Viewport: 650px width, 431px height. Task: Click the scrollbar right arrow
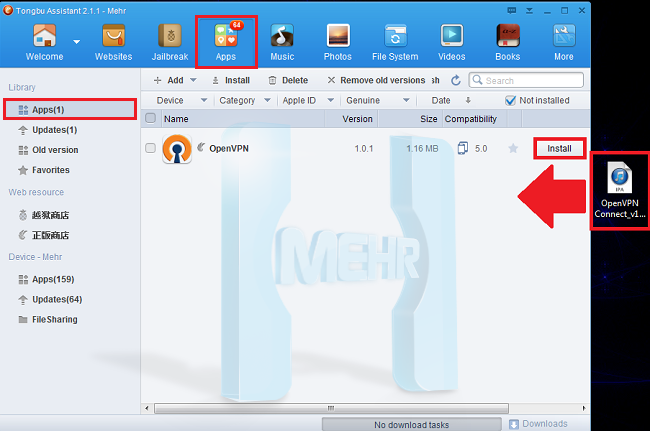(584, 408)
